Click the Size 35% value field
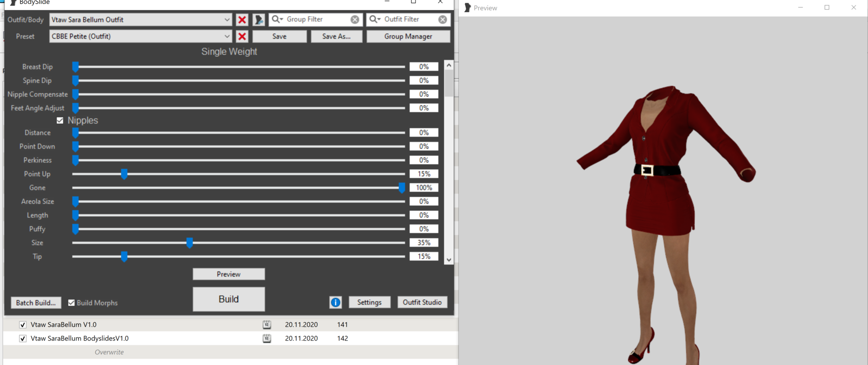Screen dimensions: 868x365 click(x=424, y=243)
